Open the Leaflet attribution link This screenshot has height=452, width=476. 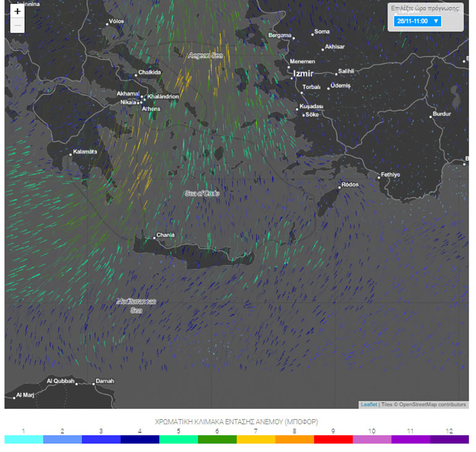(x=369, y=404)
